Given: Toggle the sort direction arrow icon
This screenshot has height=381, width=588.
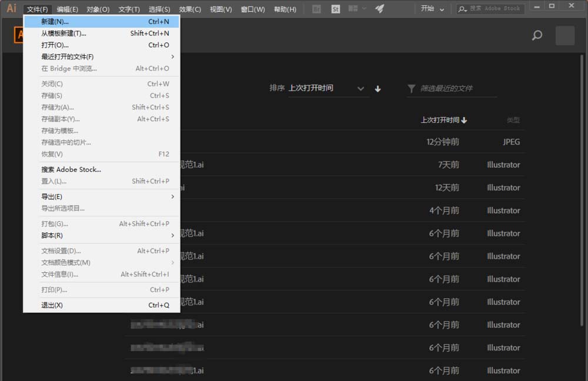Looking at the screenshot, I should coord(377,89).
